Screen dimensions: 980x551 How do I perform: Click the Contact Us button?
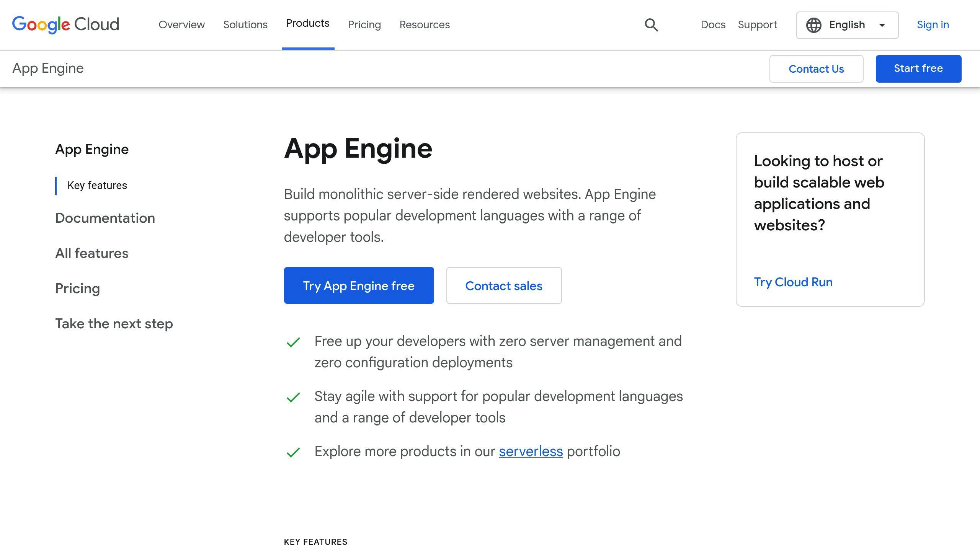click(x=816, y=69)
